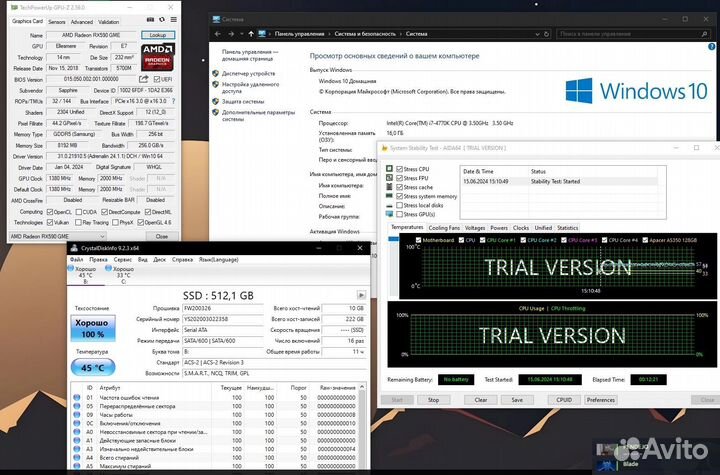
Task: Click the Stress GPU(s) monitor icon
Action: [x=389, y=214]
